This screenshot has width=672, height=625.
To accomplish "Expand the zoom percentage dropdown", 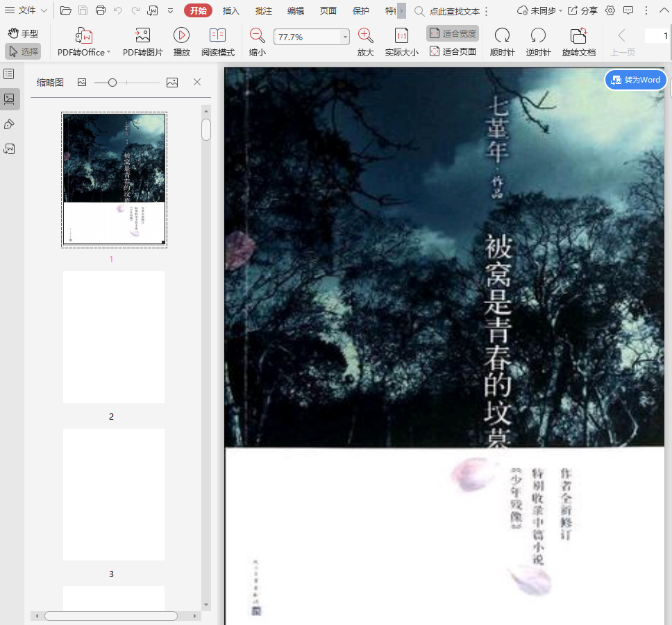I will (345, 37).
